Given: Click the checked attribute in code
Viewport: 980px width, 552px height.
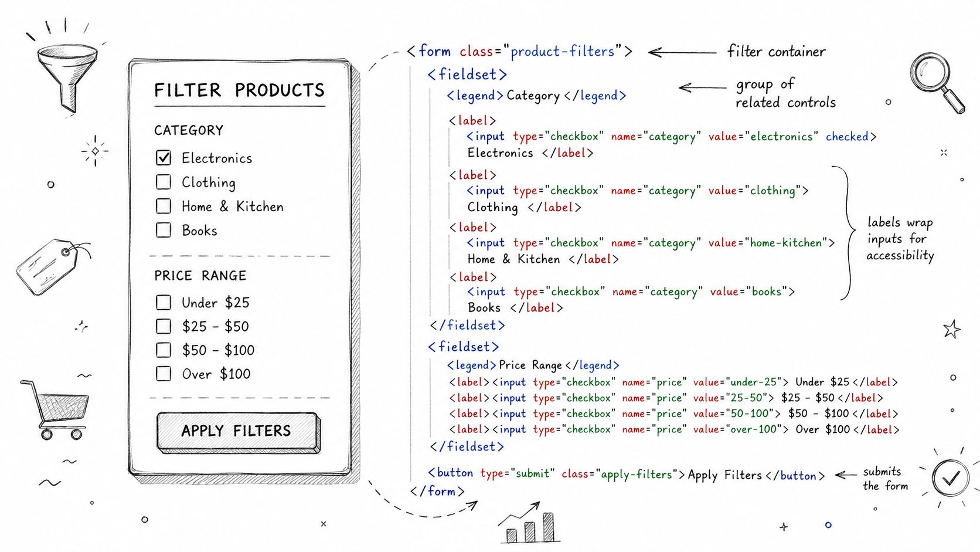Looking at the screenshot, I should (847, 137).
